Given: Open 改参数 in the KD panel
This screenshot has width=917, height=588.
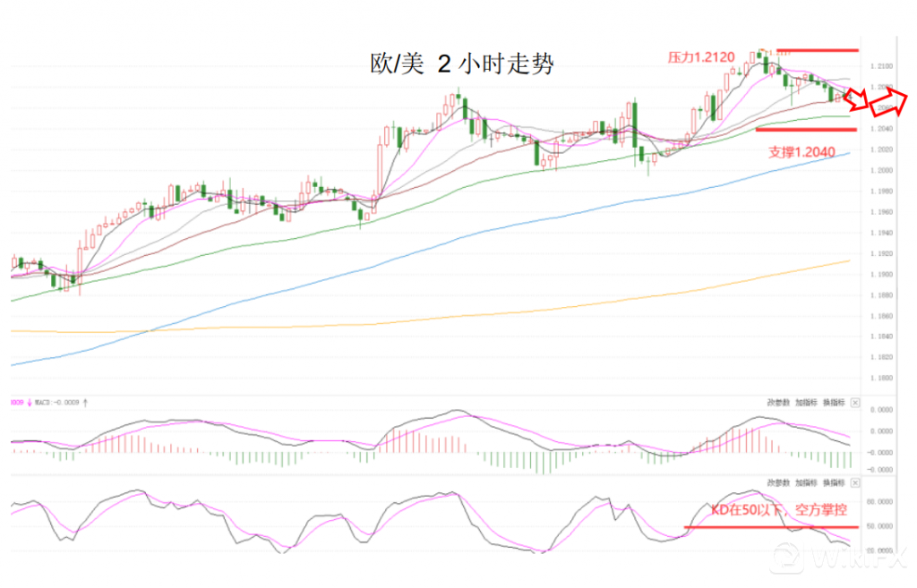Looking at the screenshot, I should (778, 482).
